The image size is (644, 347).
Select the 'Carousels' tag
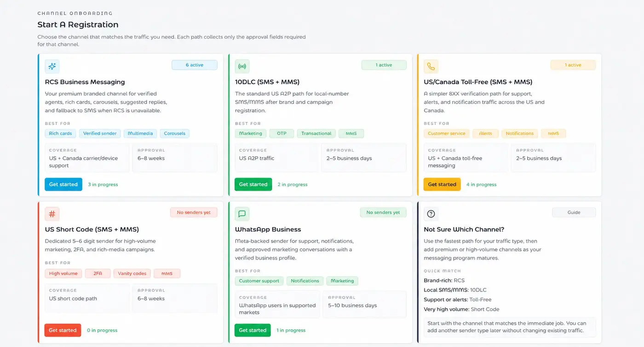pos(175,133)
